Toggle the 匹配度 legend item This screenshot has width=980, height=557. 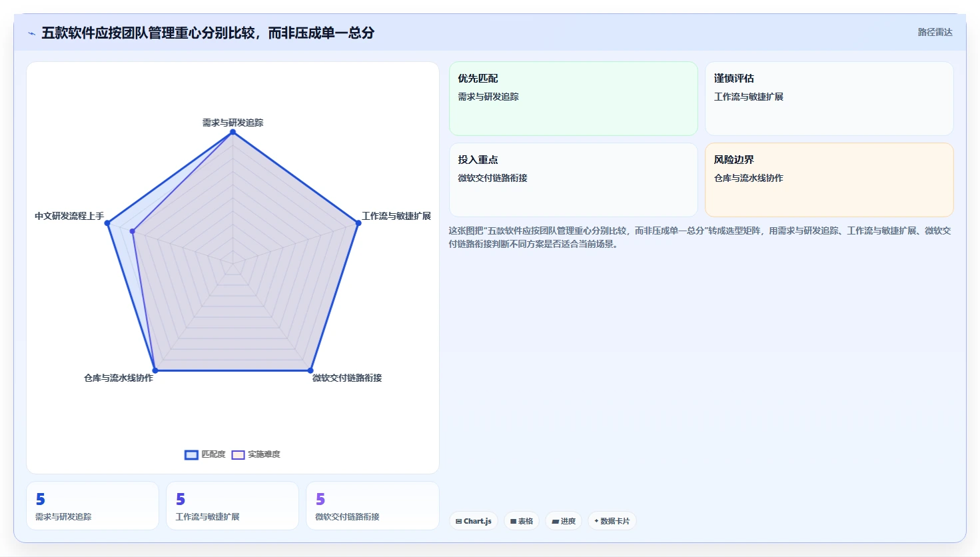(x=205, y=454)
